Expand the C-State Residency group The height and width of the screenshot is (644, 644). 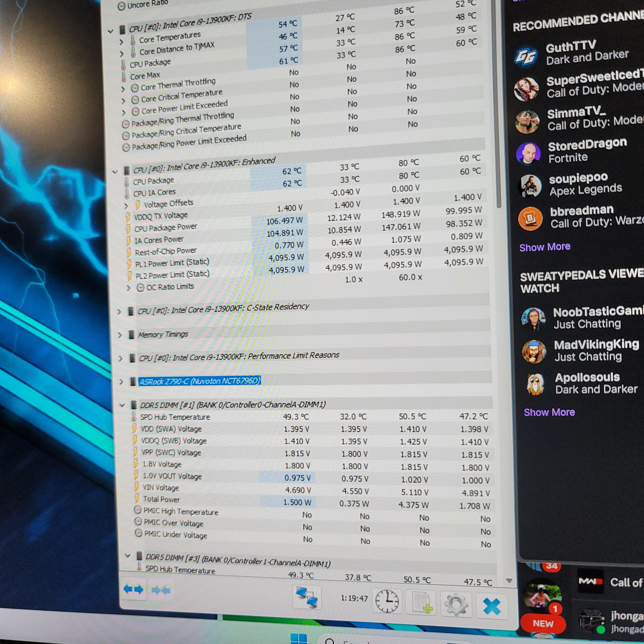119,312
